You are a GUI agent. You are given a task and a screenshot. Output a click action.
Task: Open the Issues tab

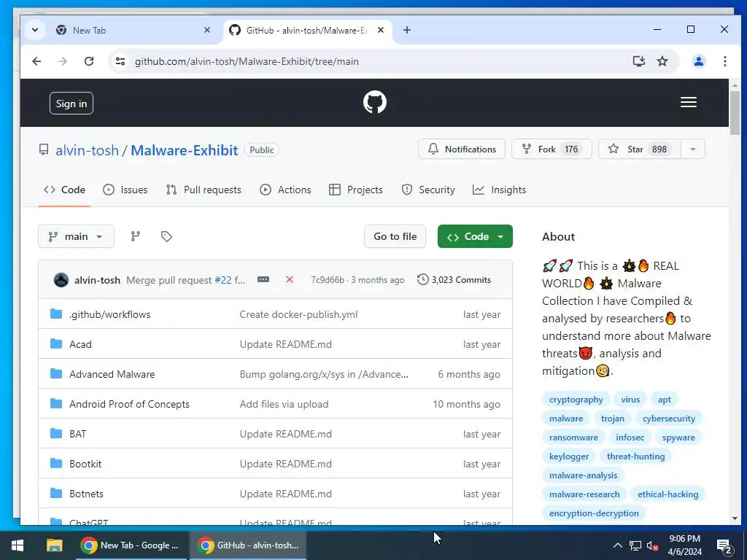point(125,190)
